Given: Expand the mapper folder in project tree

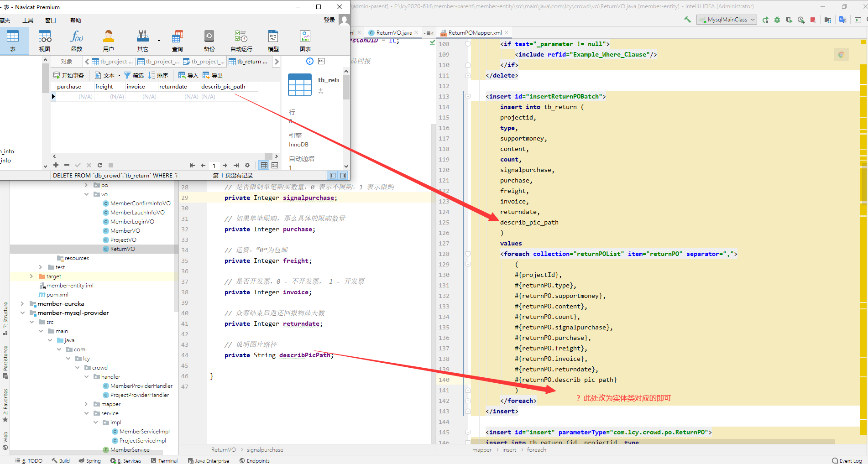Looking at the screenshot, I should [x=87, y=404].
